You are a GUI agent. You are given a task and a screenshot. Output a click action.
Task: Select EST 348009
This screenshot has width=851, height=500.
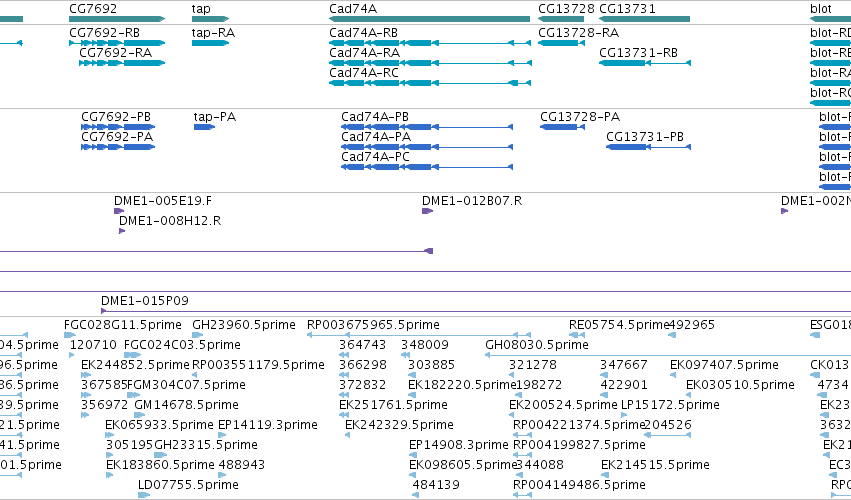click(425, 345)
